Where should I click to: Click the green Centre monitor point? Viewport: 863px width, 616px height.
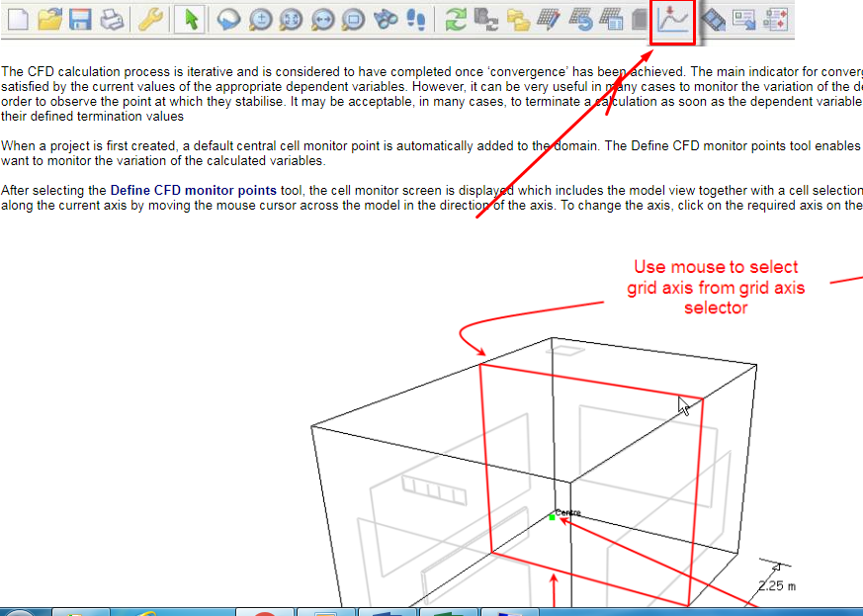coord(552,517)
